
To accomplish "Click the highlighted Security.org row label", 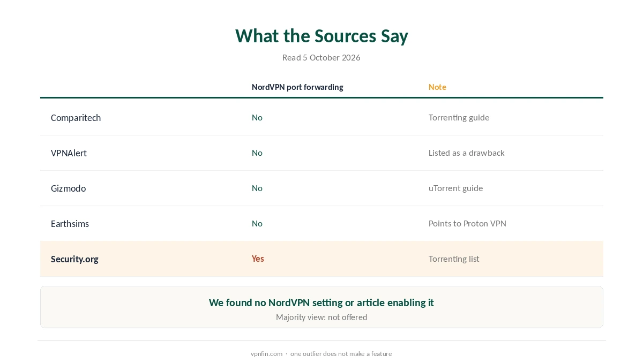I will point(74,259).
